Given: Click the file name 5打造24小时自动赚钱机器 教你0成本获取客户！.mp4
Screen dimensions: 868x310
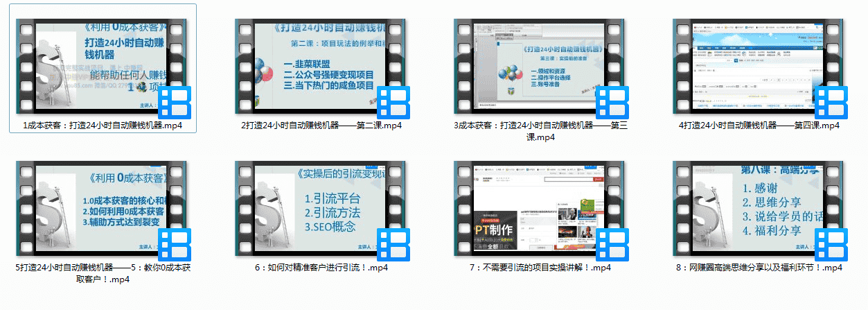Looking at the screenshot, I should (103, 273).
